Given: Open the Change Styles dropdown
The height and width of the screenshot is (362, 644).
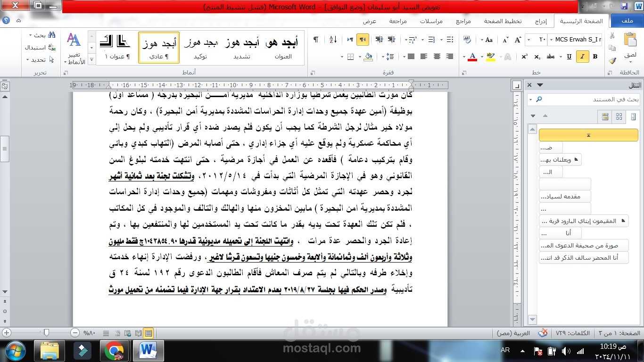Looking at the screenshot, I should pos(74,48).
